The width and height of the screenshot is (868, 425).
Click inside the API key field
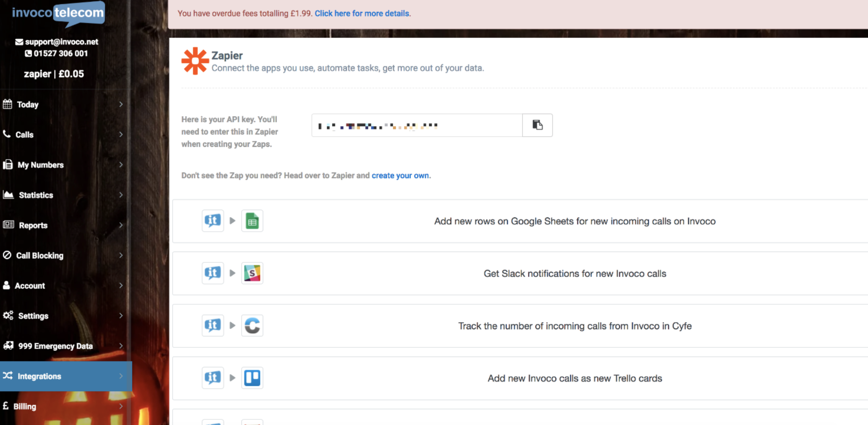(417, 125)
